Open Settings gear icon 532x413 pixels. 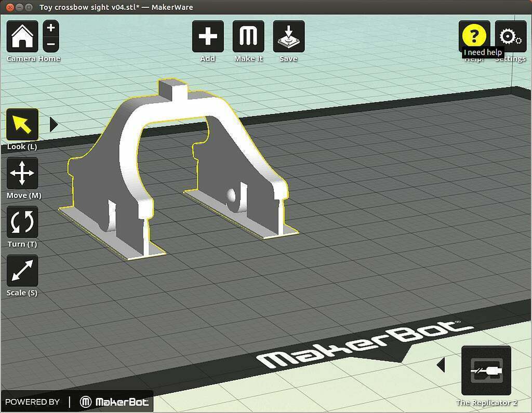(x=511, y=36)
